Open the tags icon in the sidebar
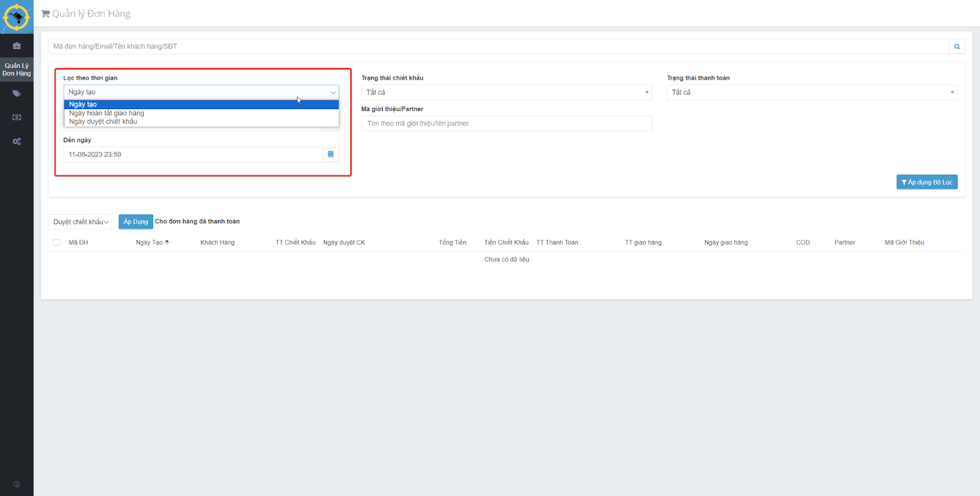The height and width of the screenshot is (496, 980). (17, 94)
